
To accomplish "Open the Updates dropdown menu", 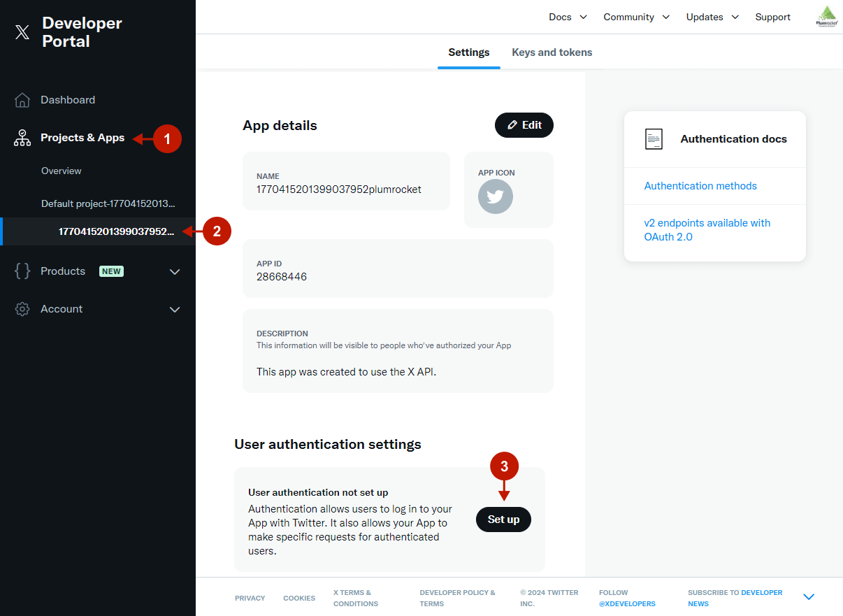I will 712,17.
